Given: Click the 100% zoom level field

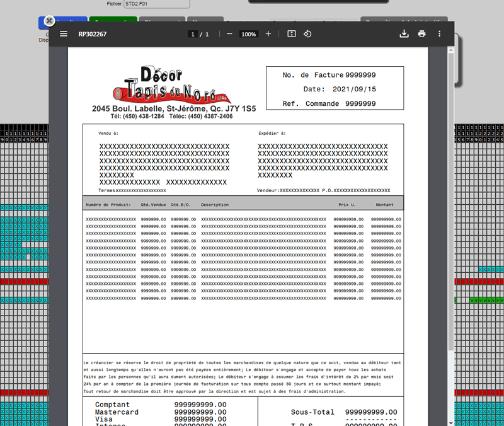Looking at the screenshot, I should (x=248, y=34).
